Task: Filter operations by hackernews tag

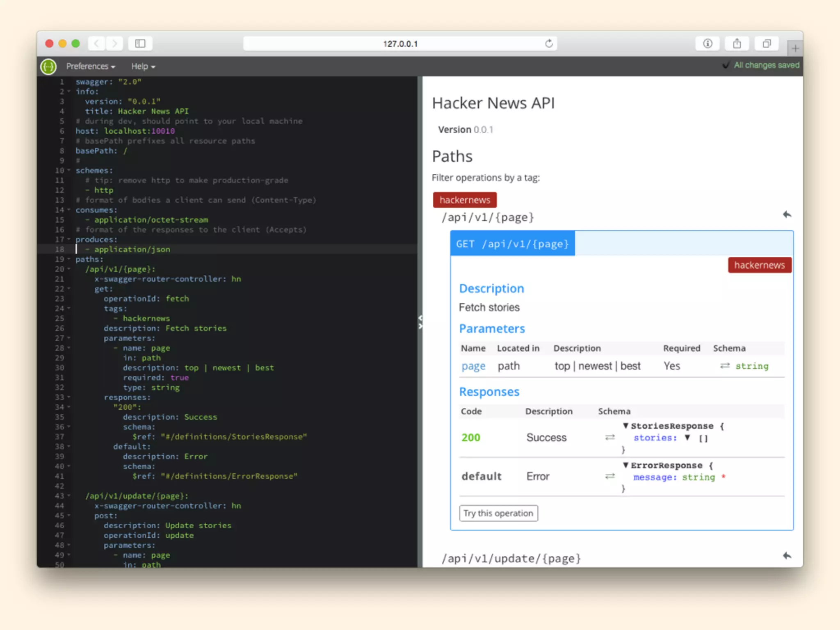Action: [465, 200]
